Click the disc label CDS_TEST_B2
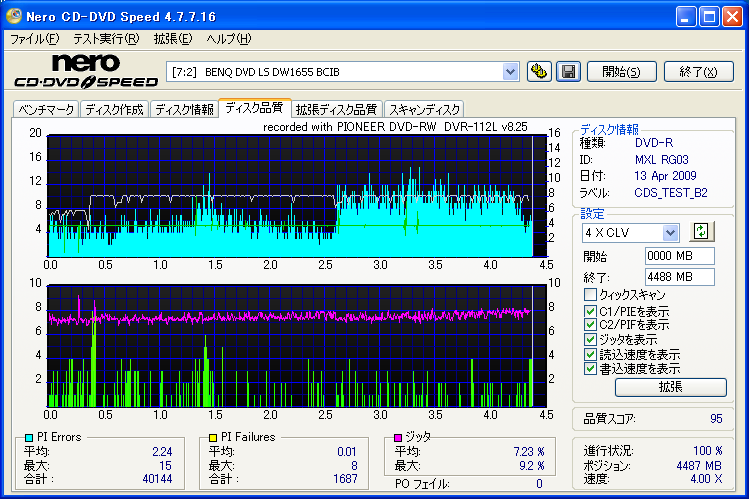 tap(671, 192)
